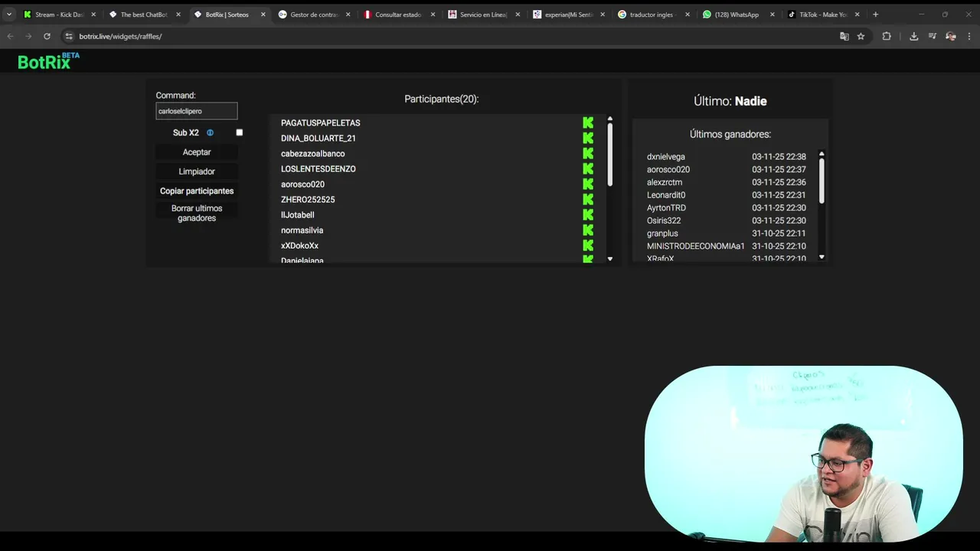The height and width of the screenshot is (551, 980).
Task: Click the winners list scrollbar thumb
Action: click(x=822, y=180)
